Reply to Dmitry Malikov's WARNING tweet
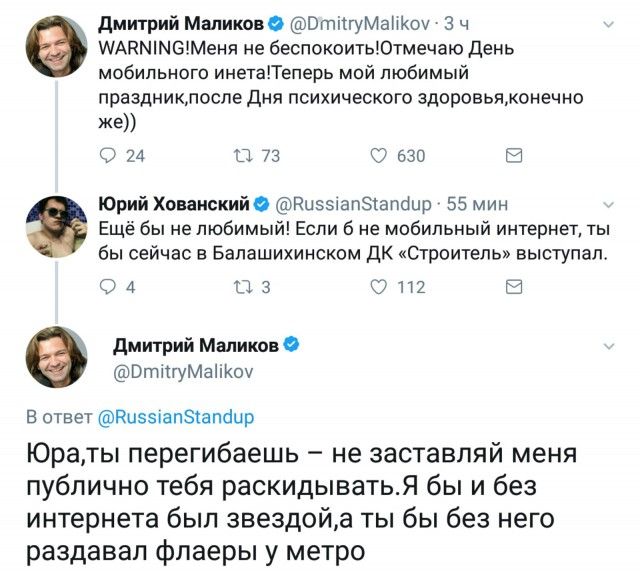This screenshot has height=571, width=640. click(x=108, y=155)
